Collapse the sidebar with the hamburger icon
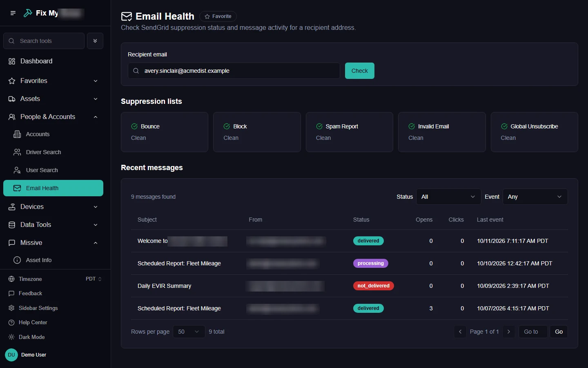The height and width of the screenshot is (368, 588). pos(13,13)
